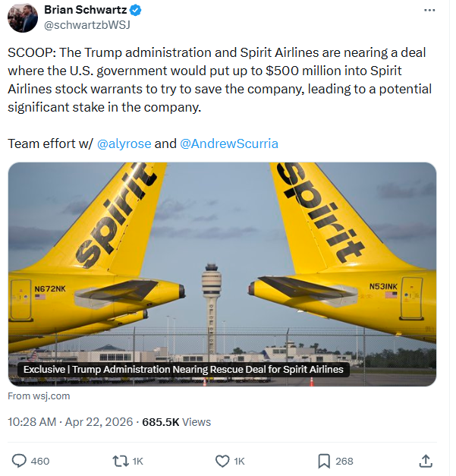Bookmark this post

click(323, 460)
